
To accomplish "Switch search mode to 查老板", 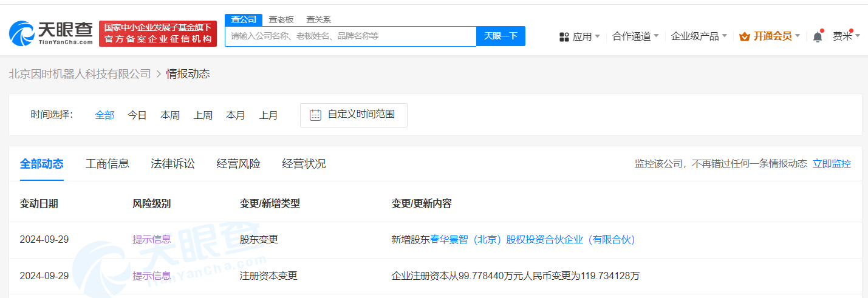I will tap(281, 19).
